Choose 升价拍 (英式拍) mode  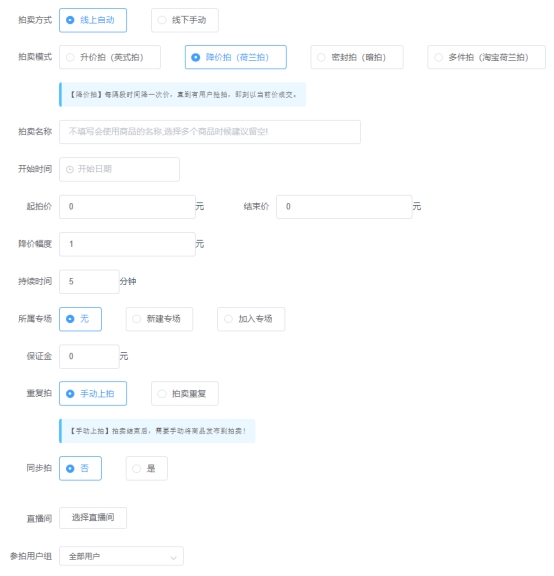(x=110, y=57)
